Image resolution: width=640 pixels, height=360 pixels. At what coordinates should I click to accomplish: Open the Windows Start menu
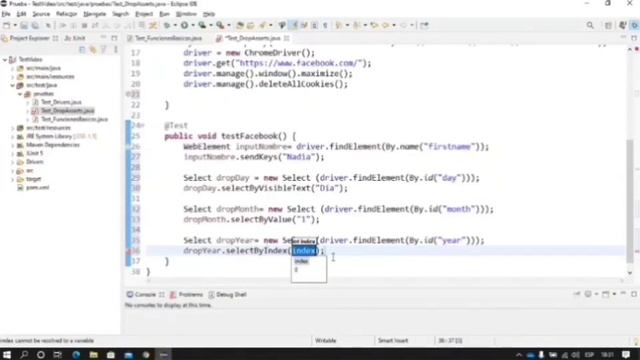click(7, 354)
